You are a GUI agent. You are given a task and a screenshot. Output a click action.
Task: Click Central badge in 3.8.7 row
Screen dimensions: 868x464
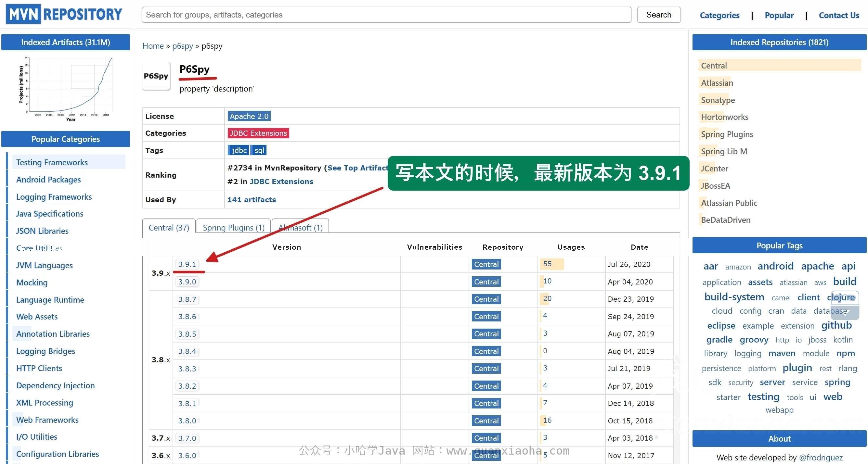486,299
